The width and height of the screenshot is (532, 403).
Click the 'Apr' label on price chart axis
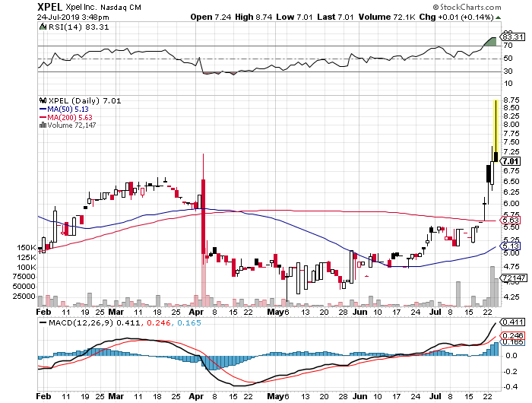196,312
